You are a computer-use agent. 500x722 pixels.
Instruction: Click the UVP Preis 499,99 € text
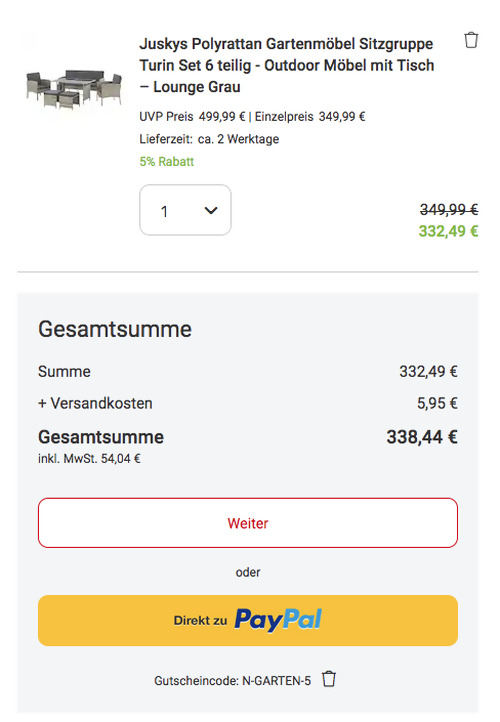click(192, 116)
